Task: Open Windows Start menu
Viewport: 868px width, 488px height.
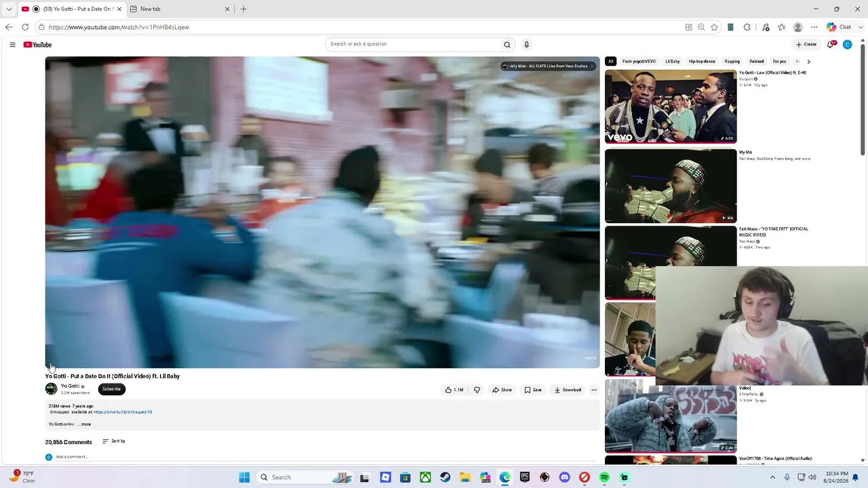Action: [x=244, y=477]
